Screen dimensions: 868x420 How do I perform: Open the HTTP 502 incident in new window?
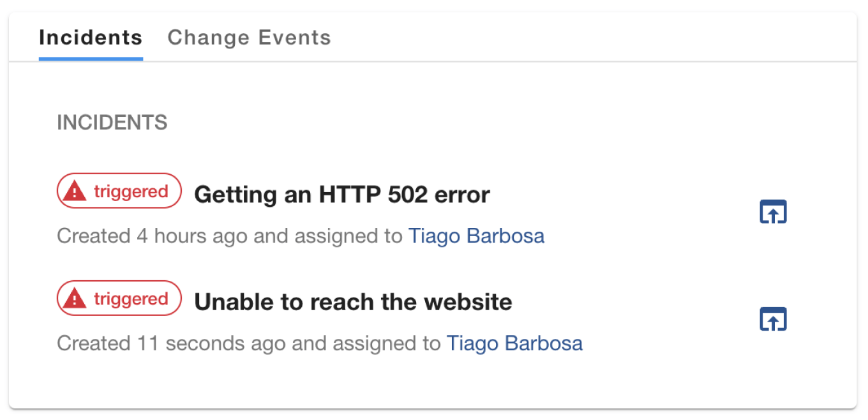(773, 212)
